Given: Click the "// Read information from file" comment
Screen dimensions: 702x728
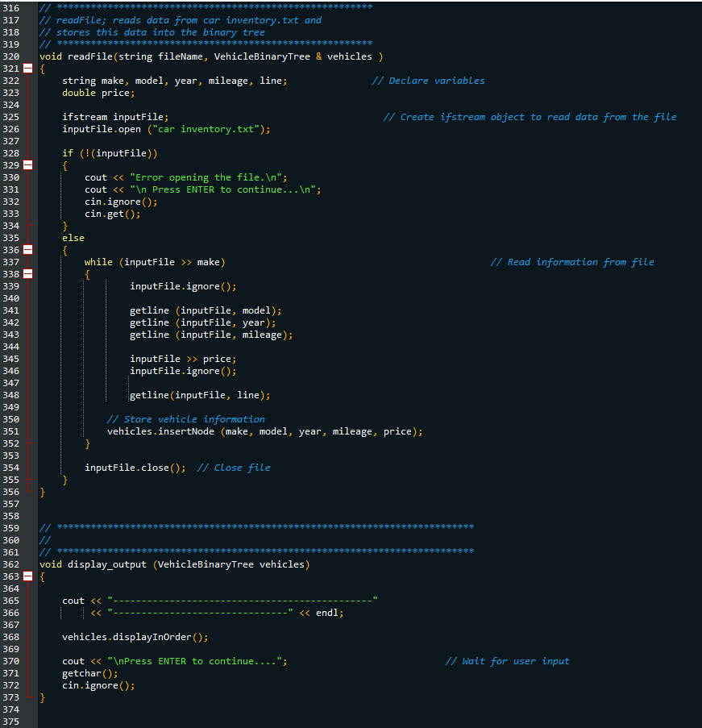Looking at the screenshot, I should (x=572, y=262).
